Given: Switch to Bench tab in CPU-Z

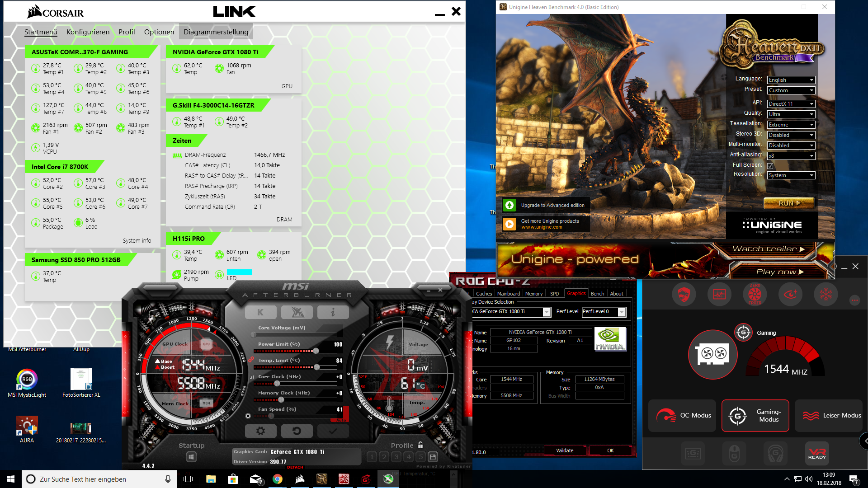Looking at the screenshot, I should (x=597, y=294).
